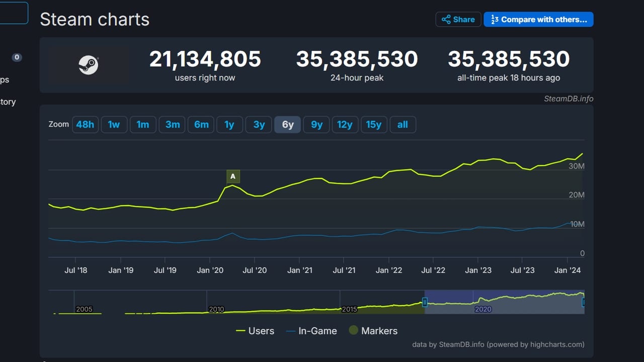Click the Share button
Viewport: 644px width, 362px height.
pos(458,20)
